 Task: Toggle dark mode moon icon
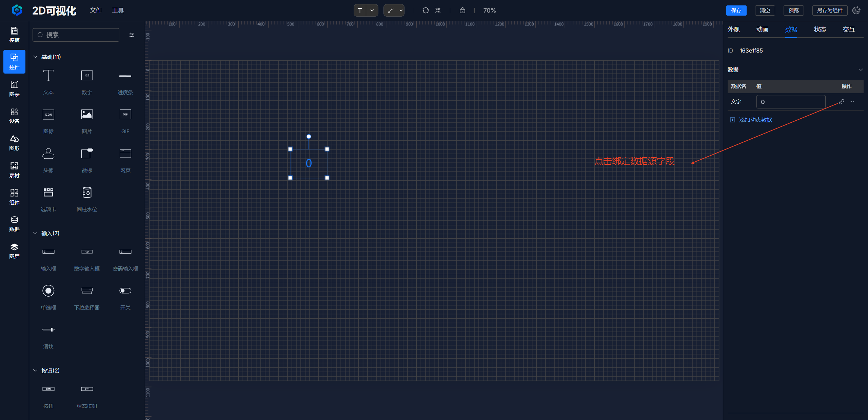coord(856,11)
